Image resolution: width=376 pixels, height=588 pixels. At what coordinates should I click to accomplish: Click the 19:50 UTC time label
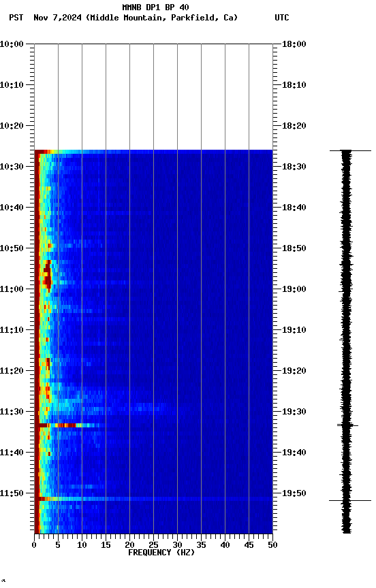click(294, 493)
